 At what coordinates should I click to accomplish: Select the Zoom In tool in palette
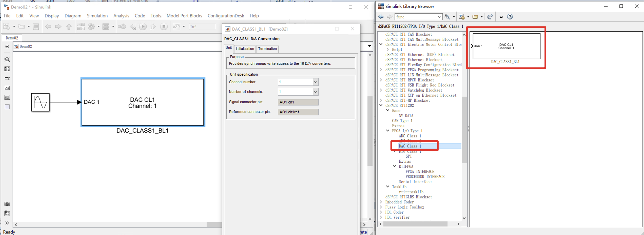click(x=7, y=60)
